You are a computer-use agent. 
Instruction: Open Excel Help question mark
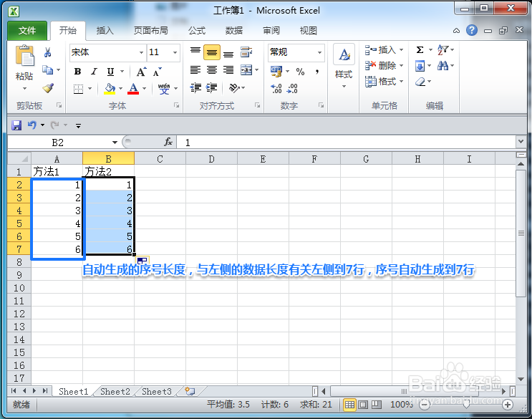(472, 30)
